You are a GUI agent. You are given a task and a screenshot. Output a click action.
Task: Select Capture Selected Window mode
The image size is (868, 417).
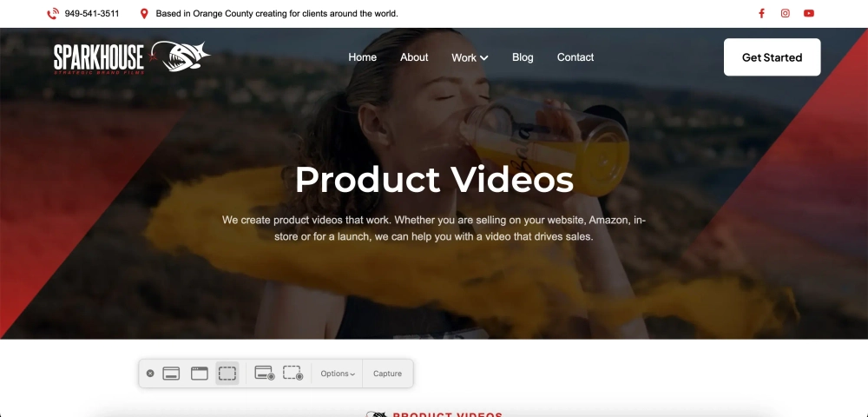[200, 374]
